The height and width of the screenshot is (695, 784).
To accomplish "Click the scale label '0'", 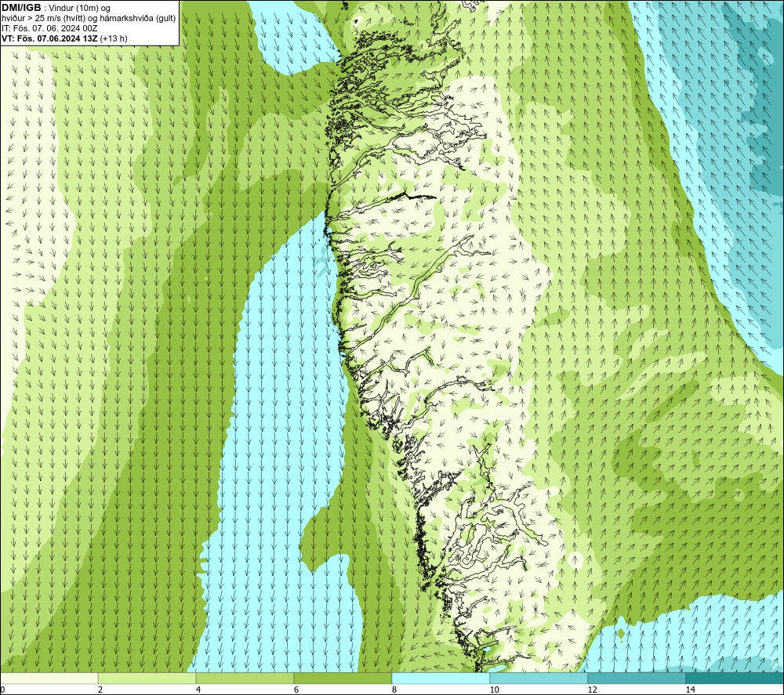I will (2, 690).
